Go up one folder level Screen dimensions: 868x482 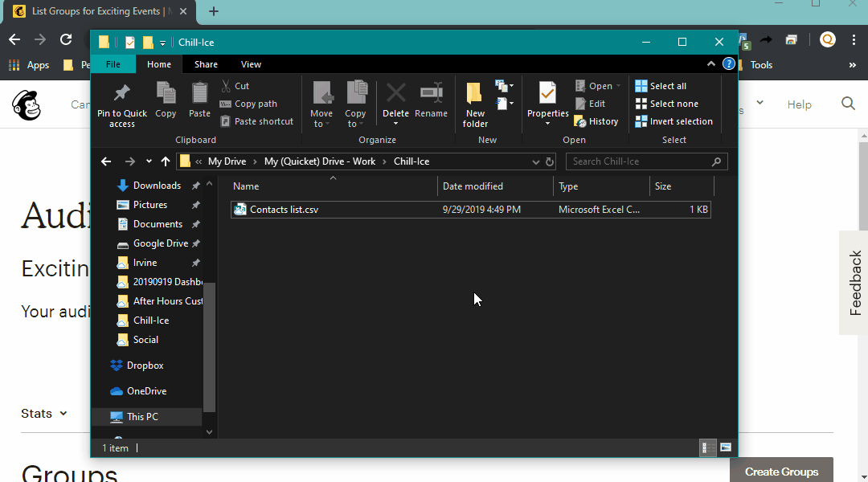point(165,161)
